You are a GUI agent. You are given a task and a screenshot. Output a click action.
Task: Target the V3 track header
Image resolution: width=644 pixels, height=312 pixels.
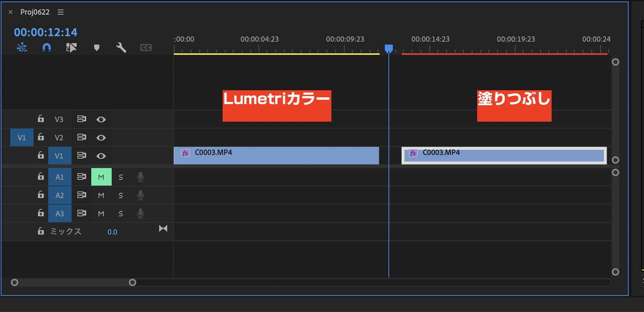[x=59, y=119]
